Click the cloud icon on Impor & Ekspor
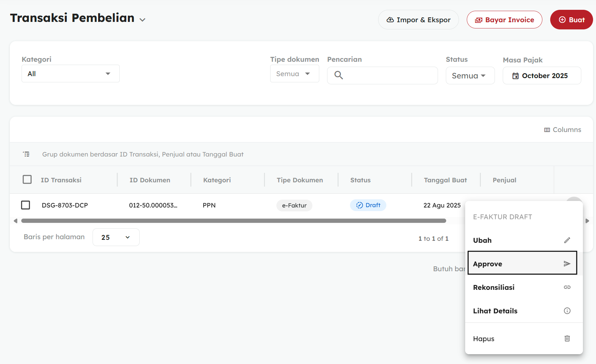Image resolution: width=596 pixels, height=364 pixels. click(390, 20)
